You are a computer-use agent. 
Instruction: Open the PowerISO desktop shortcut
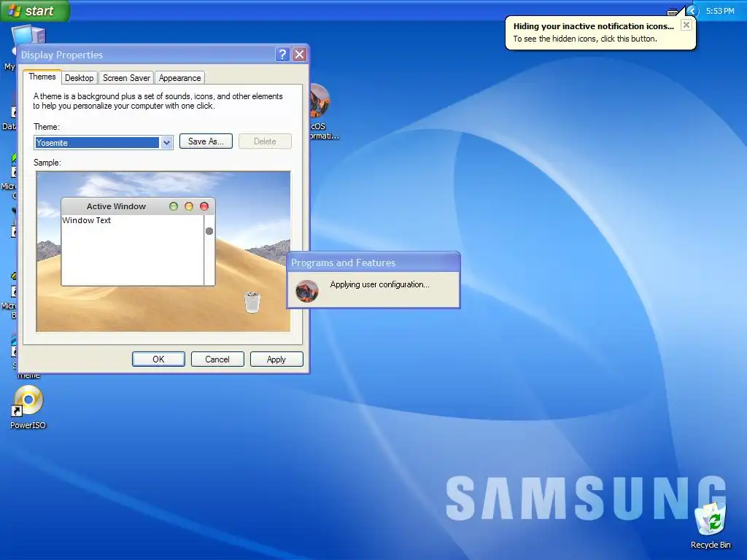(x=28, y=407)
